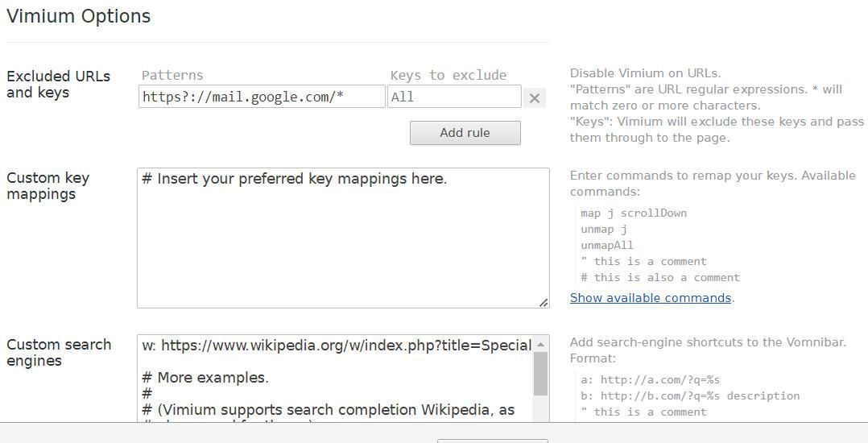Click the "unmapAll" example command
Screen dimensions: 868x443
[x=607, y=246]
